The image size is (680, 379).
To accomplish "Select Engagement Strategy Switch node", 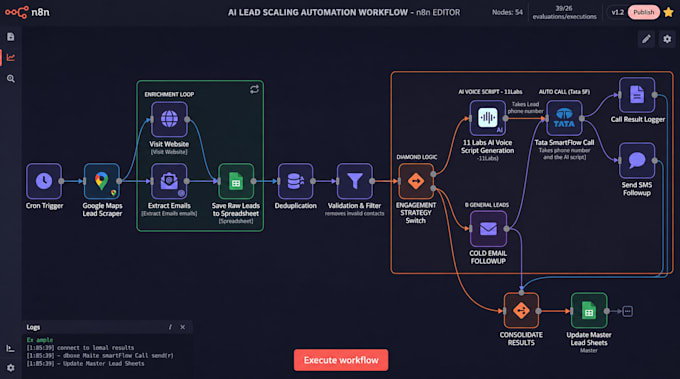I will tap(416, 181).
